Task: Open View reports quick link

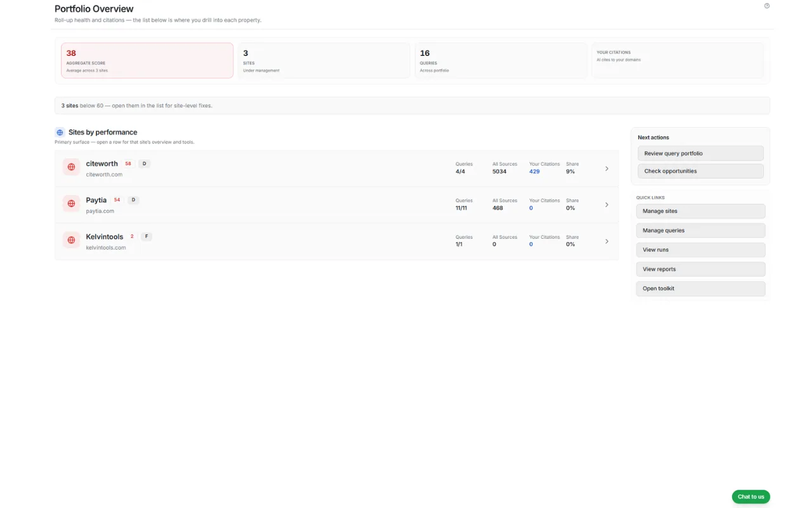Action: point(700,269)
